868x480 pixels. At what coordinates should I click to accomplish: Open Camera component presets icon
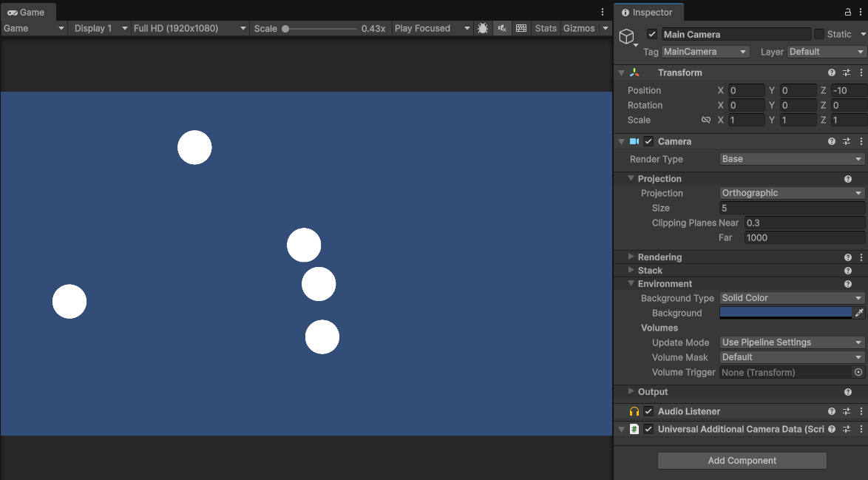pyautogui.click(x=847, y=141)
